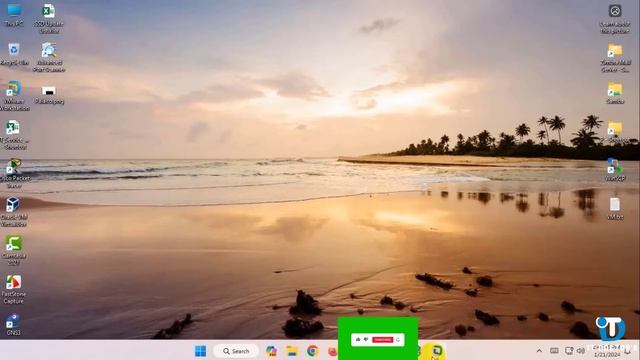Open the top folder shortcut on the right side

(x=615, y=58)
